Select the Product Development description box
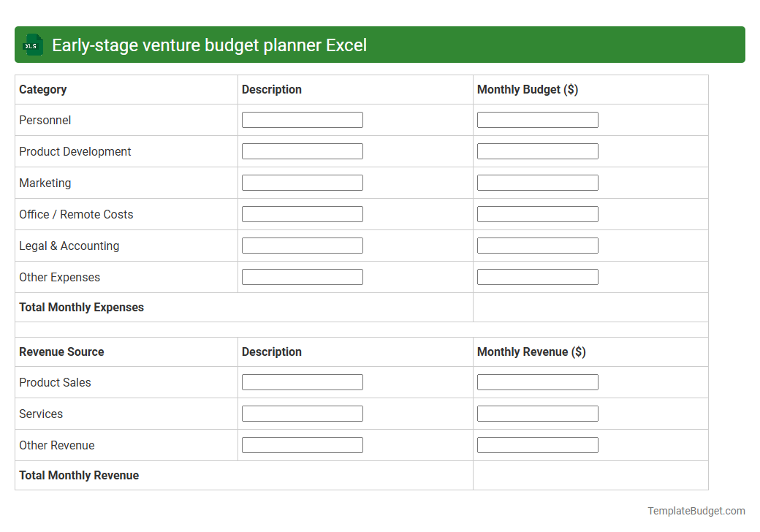The image size is (760, 532). (x=302, y=151)
